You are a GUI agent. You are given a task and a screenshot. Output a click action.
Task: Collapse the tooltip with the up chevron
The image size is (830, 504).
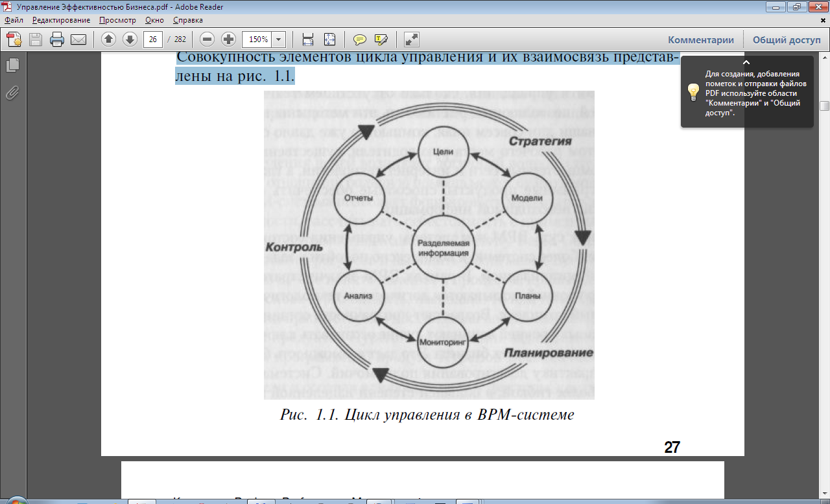point(746,62)
